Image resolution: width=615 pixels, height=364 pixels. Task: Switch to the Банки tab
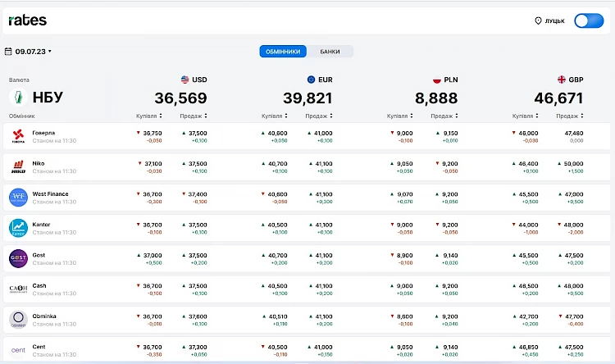(x=330, y=52)
